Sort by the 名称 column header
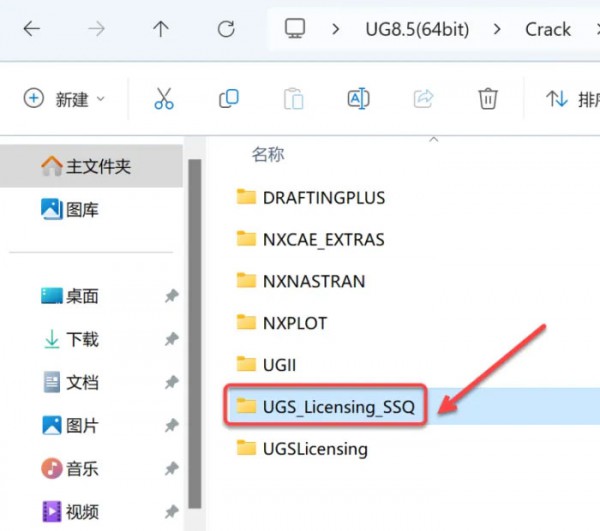The width and height of the screenshot is (600, 531). pos(268,155)
